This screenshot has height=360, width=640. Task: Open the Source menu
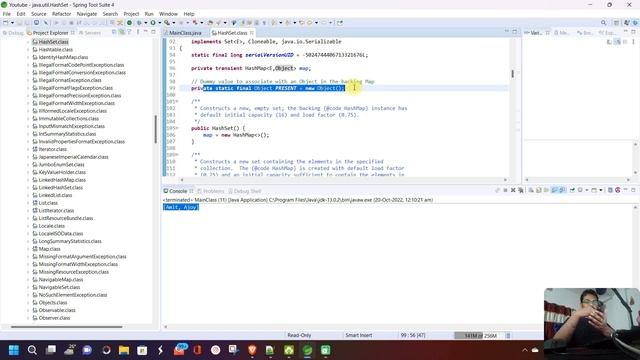(38, 14)
